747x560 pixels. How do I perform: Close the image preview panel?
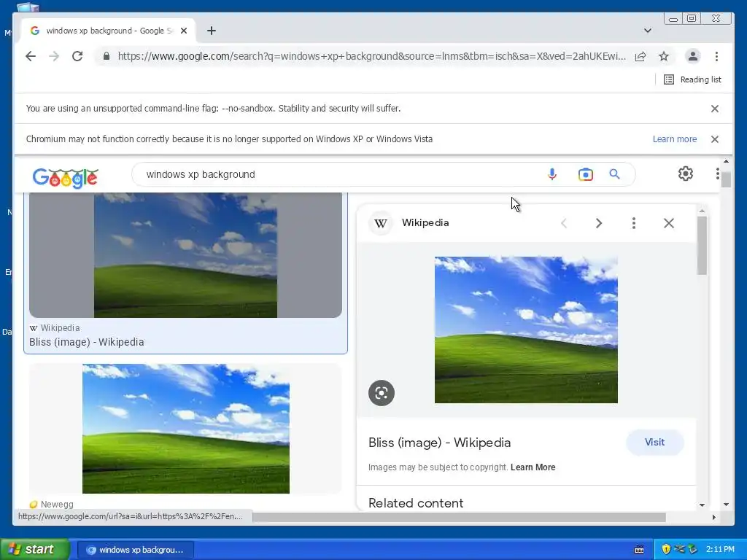pos(669,223)
